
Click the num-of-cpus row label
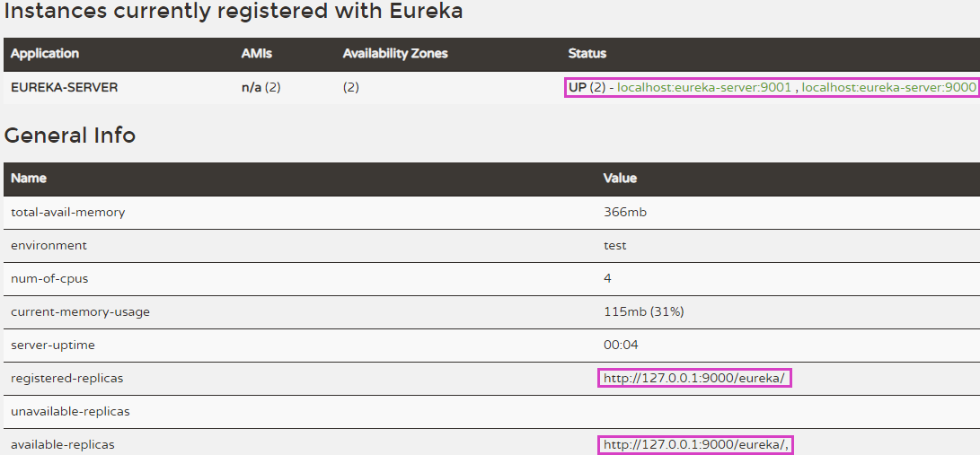49,278
